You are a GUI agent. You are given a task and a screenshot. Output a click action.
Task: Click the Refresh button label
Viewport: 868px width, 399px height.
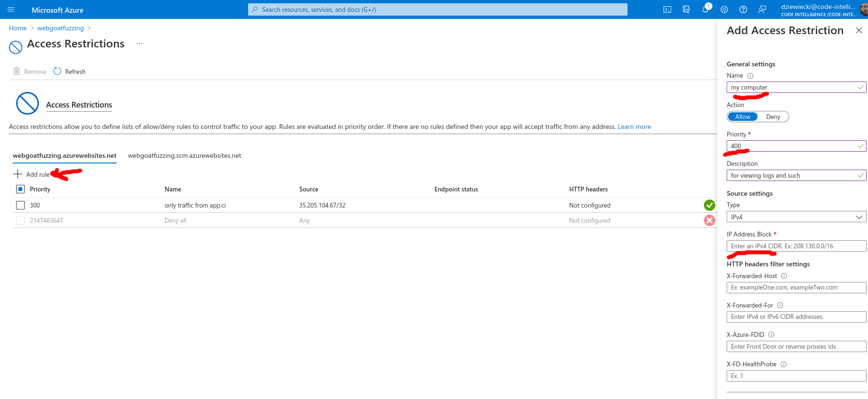pos(75,72)
